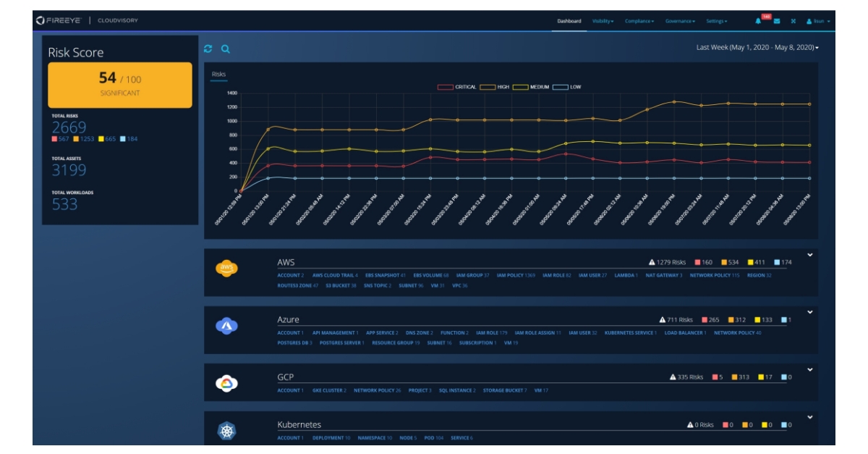Click the search magnifier icon

point(225,49)
